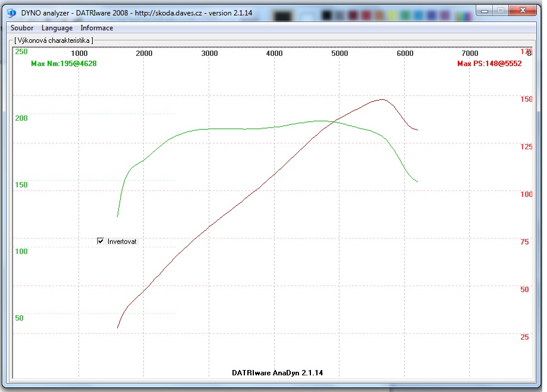This screenshot has width=547, height=392.
Task: Maximize the DYNO analyzer window
Action: point(500,10)
